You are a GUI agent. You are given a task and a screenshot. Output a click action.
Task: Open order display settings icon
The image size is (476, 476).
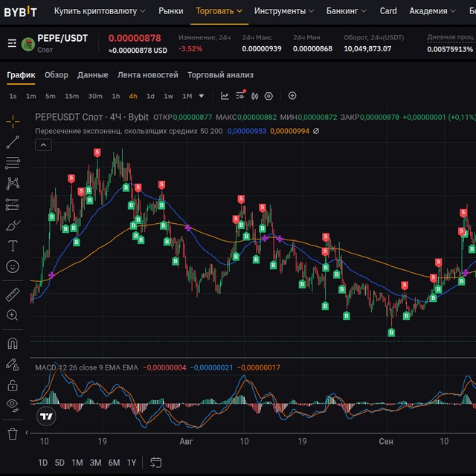[x=240, y=95]
